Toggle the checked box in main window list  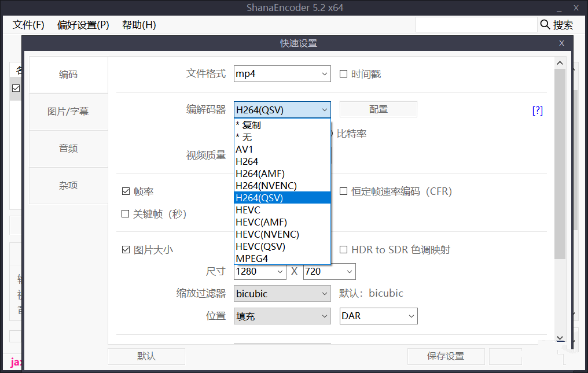16,88
